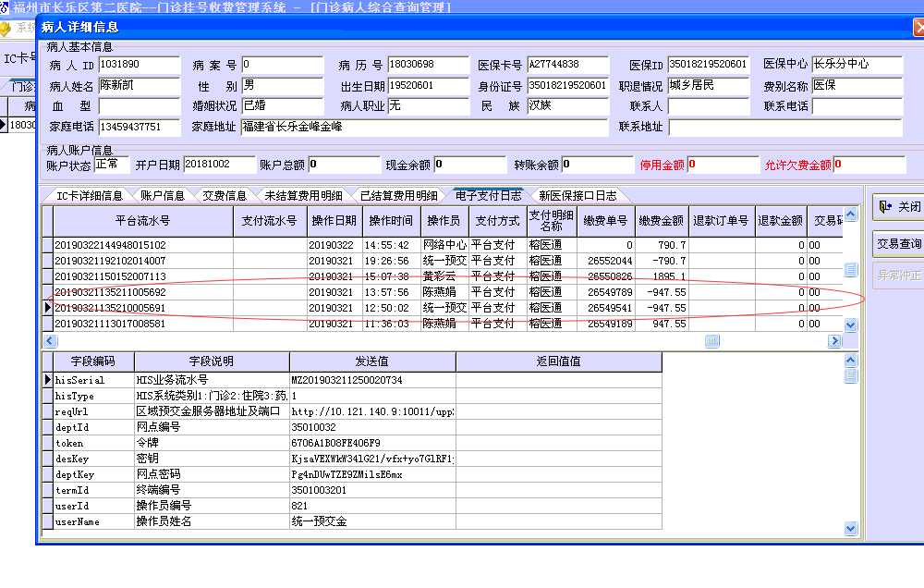This screenshot has width=924, height=588.
Task: Click the 缴费金额 column header
Action: pyautogui.click(x=662, y=221)
